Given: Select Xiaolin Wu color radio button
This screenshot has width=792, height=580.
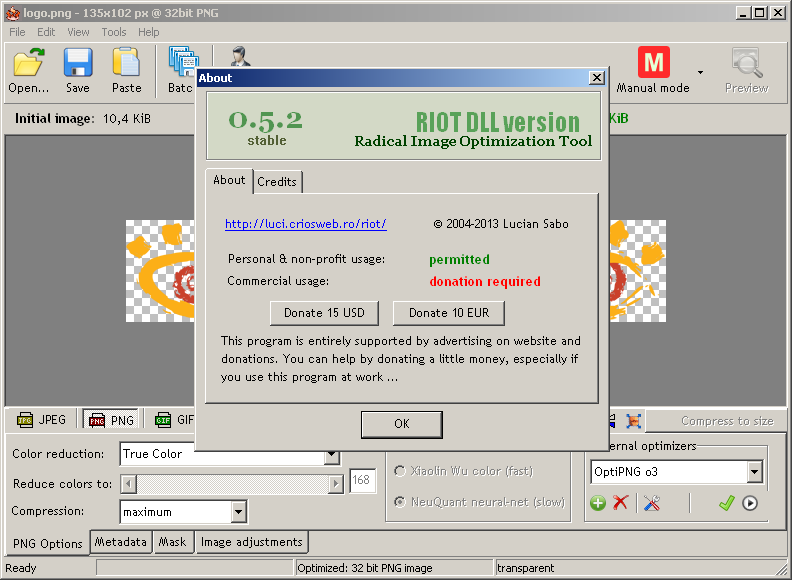Looking at the screenshot, I should point(401,471).
